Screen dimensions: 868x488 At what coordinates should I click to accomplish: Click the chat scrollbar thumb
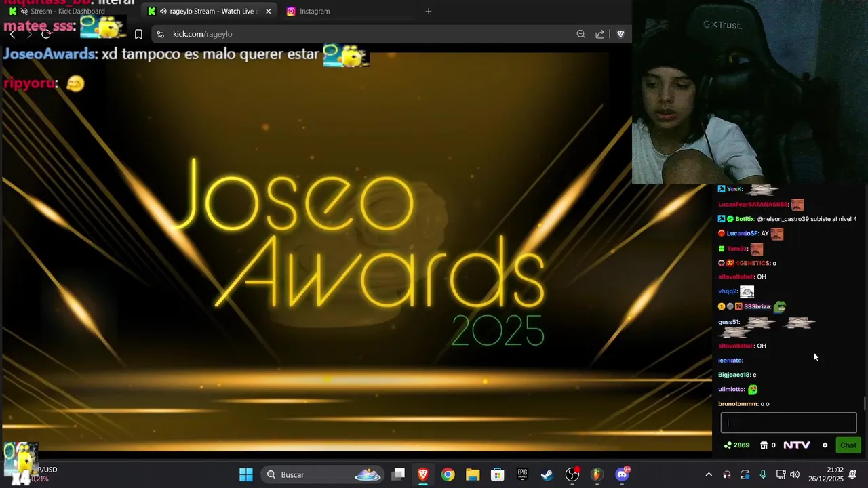click(865, 404)
